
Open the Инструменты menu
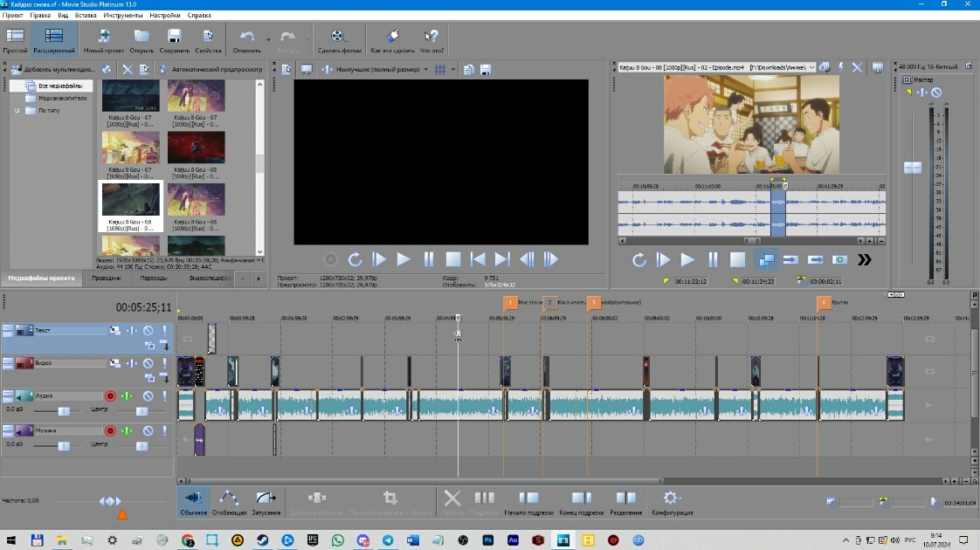click(122, 15)
